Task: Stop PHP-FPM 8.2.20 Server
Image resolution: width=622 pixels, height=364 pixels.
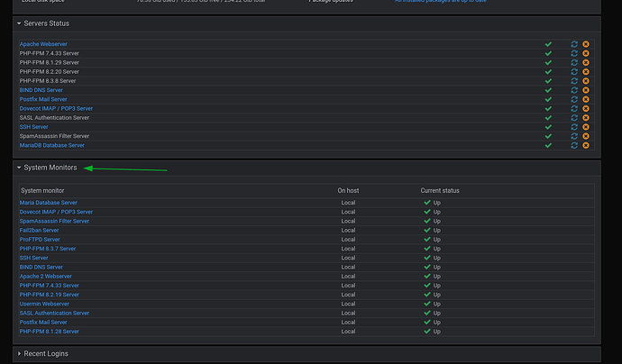Action: pyautogui.click(x=586, y=72)
